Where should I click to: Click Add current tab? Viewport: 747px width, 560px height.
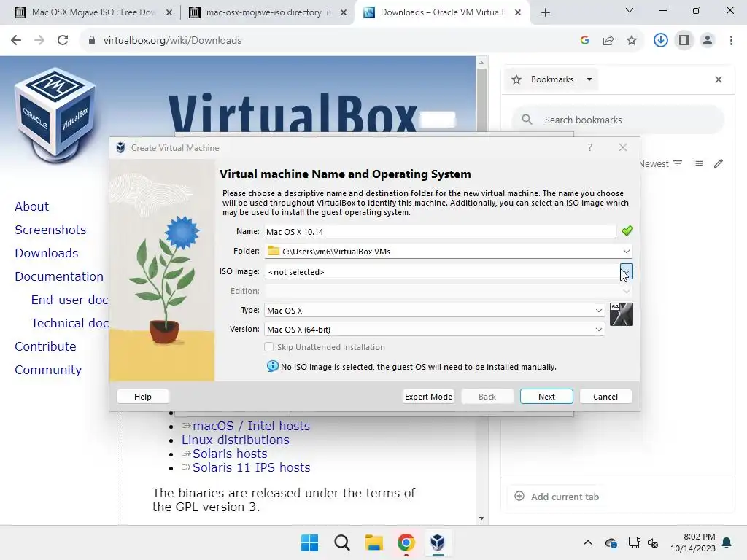click(557, 497)
